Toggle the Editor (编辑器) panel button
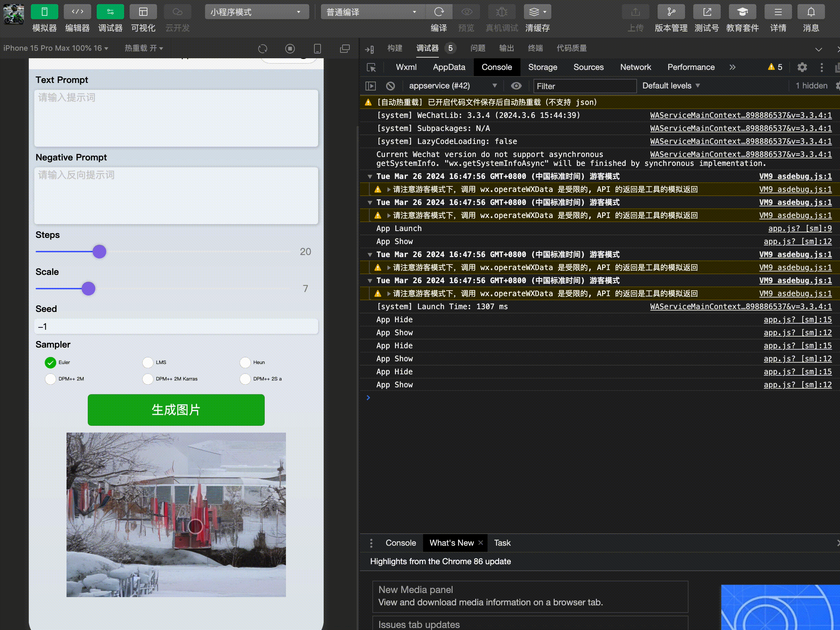 click(x=77, y=12)
